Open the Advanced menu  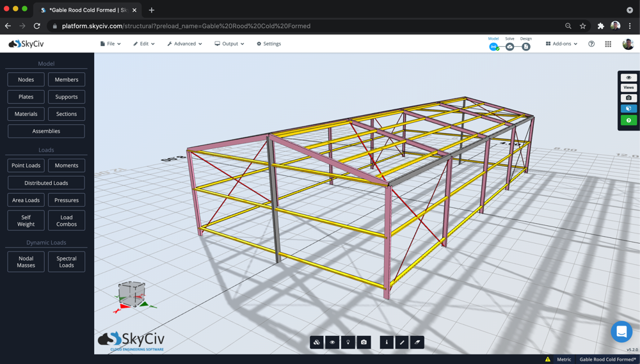(184, 44)
